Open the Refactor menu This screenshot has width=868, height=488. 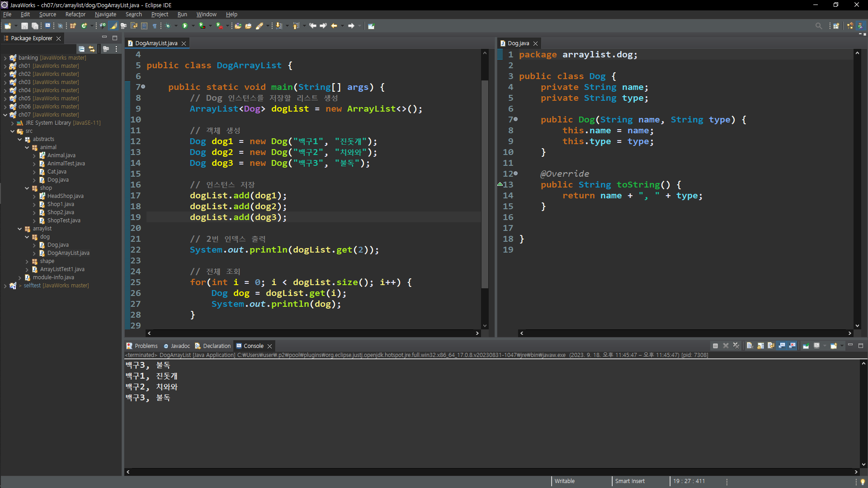coord(75,14)
